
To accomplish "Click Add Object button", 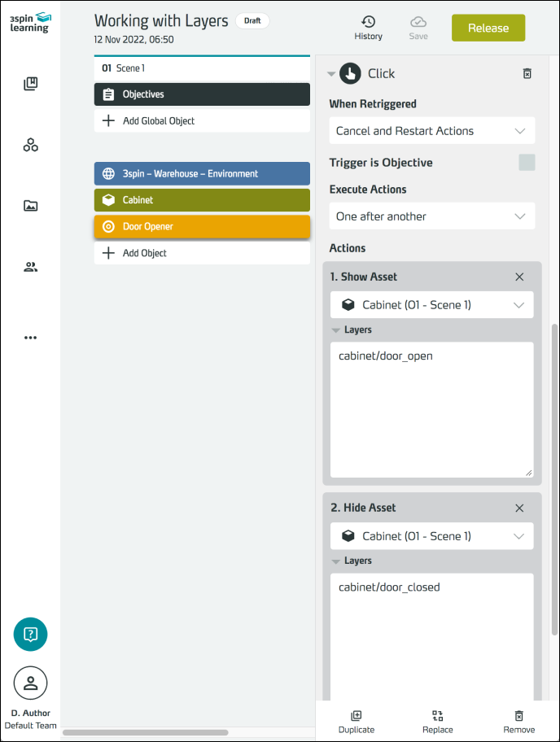I will tap(202, 253).
